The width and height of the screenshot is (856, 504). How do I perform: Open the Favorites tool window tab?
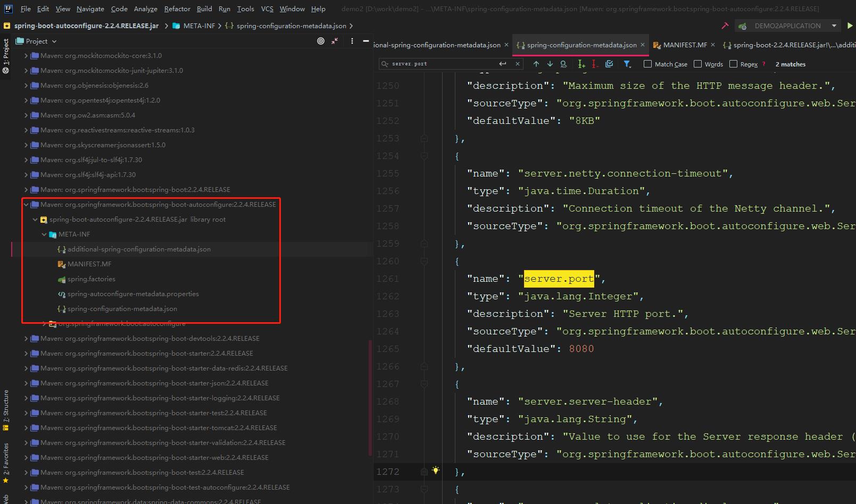tap(5, 463)
